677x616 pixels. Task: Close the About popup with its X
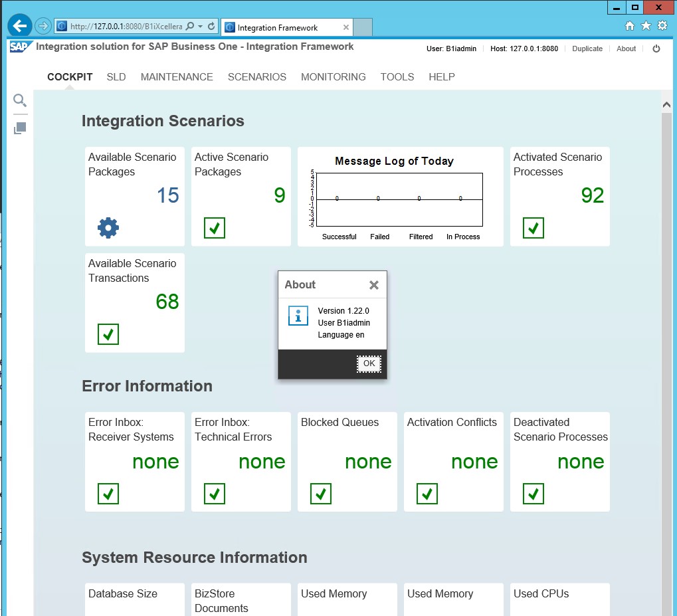pos(374,284)
